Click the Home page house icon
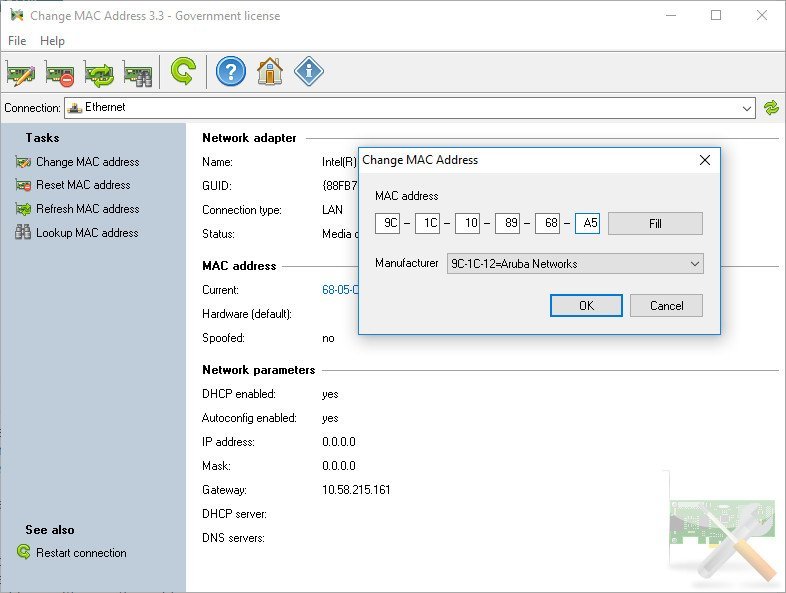The height and width of the screenshot is (593, 786). 270,71
